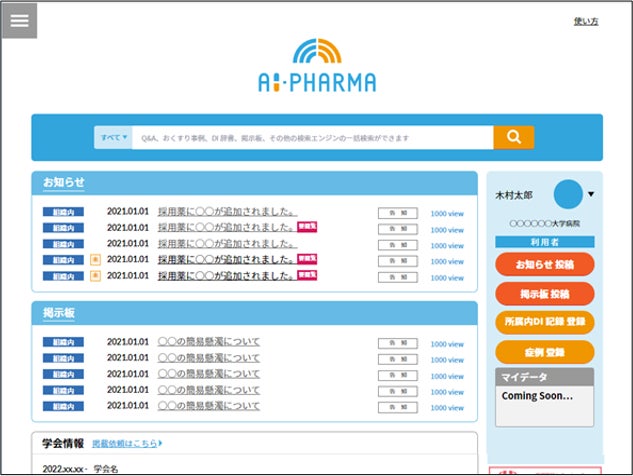Screen dimensions: 633x476
Task: Click the Coming Soon... text
Action: click(537, 396)
